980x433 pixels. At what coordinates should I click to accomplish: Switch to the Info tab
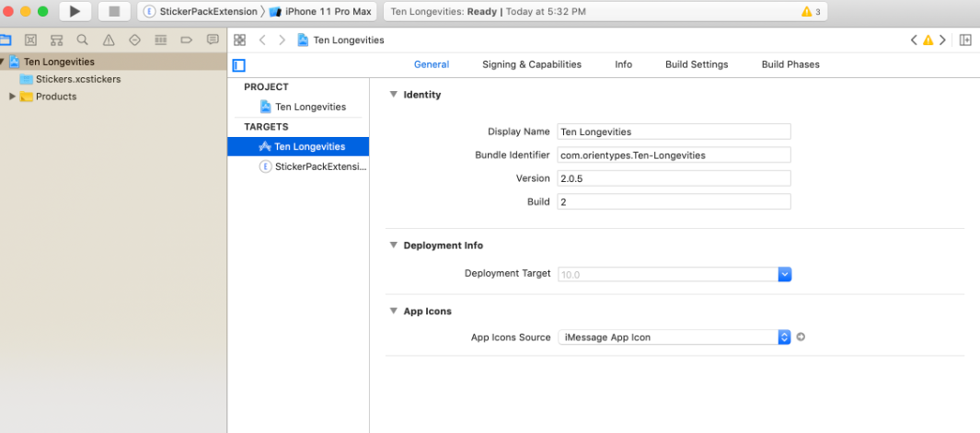[x=623, y=64]
